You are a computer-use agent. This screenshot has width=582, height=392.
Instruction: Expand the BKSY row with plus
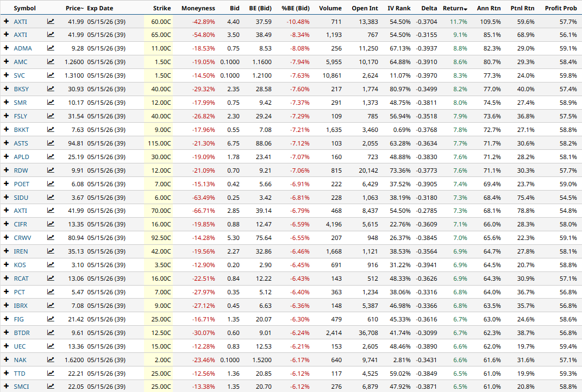(x=6, y=88)
